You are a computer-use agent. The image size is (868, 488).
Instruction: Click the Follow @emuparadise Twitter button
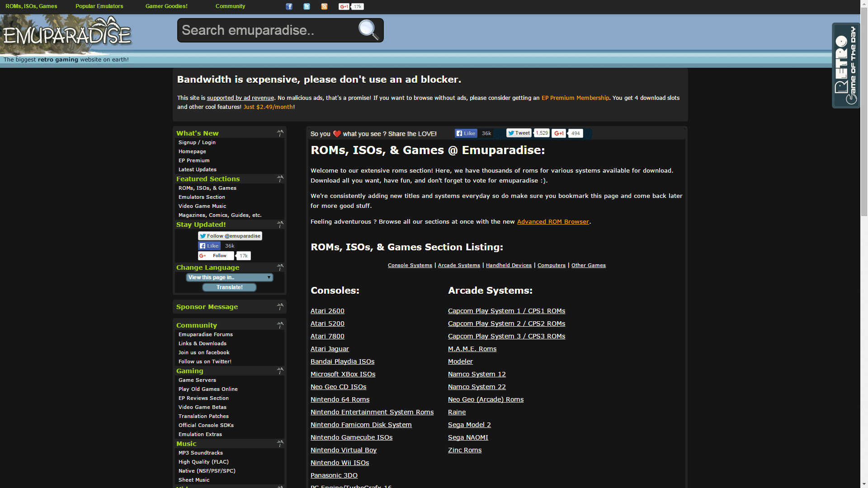pos(230,235)
